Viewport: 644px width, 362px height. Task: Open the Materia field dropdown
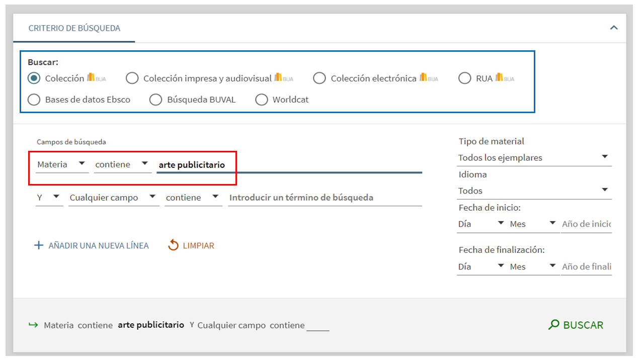61,164
